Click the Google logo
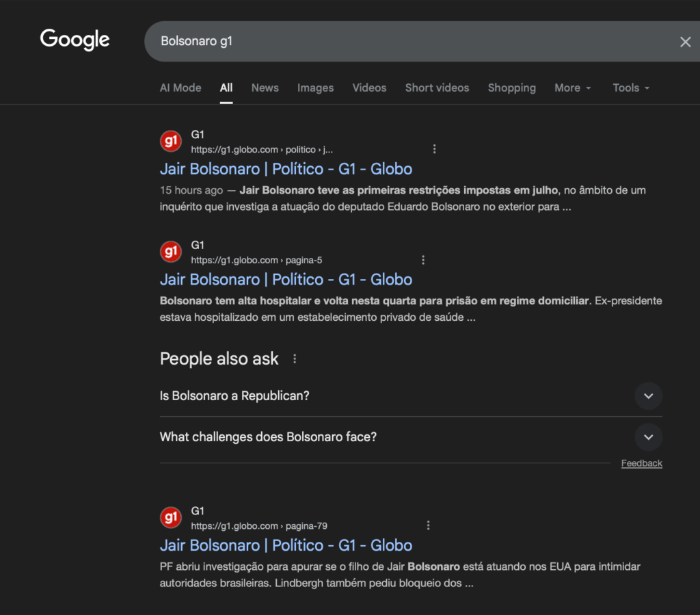Screen dimensions: 700x615 click(75, 40)
